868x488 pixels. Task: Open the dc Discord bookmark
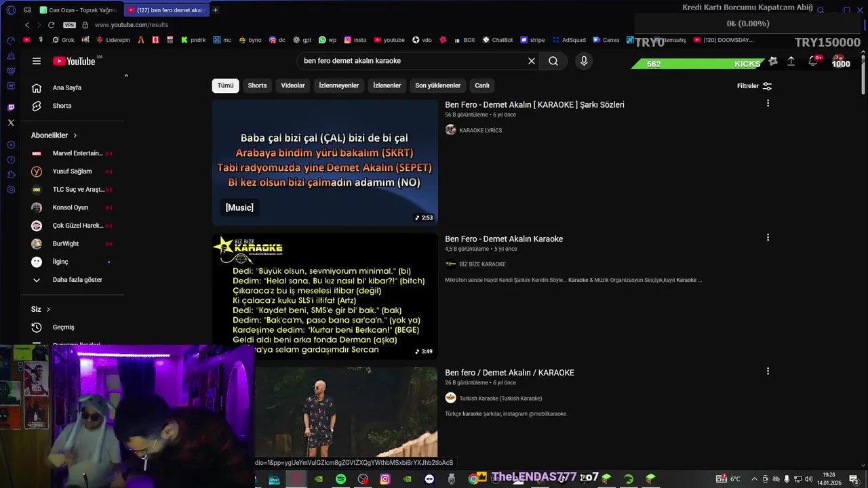tap(277, 40)
